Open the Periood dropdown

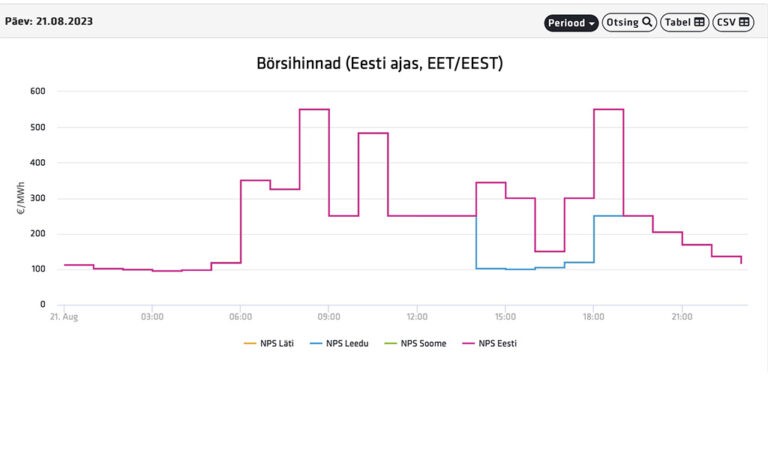[x=571, y=22]
